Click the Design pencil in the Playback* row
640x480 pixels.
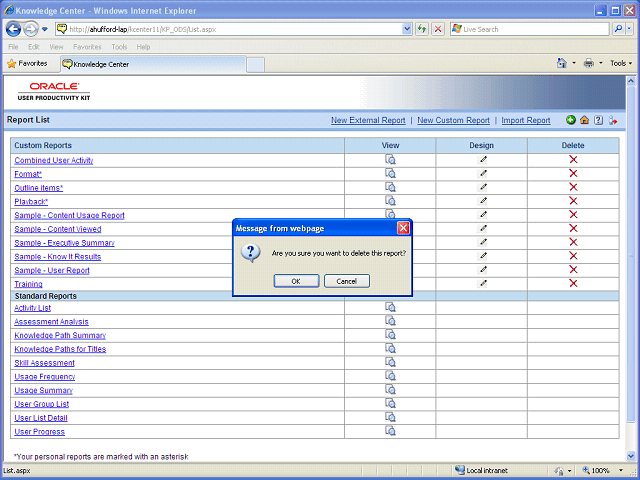pyautogui.click(x=483, y=201)
